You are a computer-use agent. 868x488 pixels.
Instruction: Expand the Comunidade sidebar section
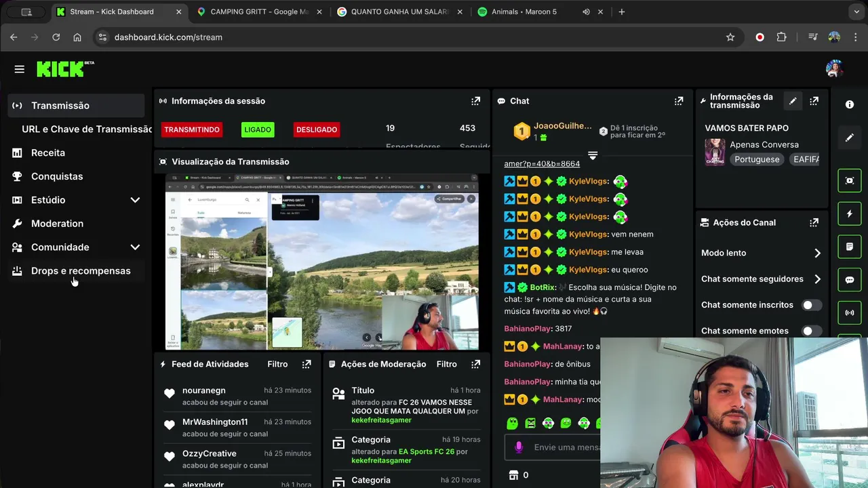pyautogui.click(x=135, y=247)
